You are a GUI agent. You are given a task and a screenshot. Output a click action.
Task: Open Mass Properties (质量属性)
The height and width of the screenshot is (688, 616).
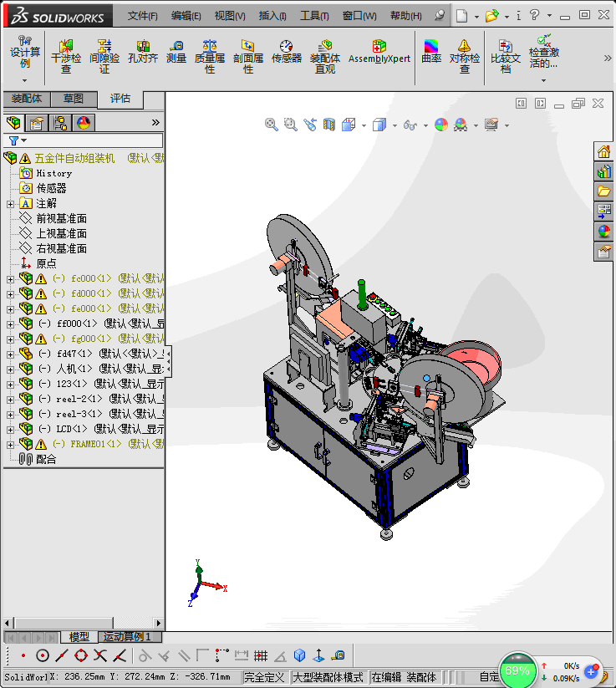click(x=210, y=56)
